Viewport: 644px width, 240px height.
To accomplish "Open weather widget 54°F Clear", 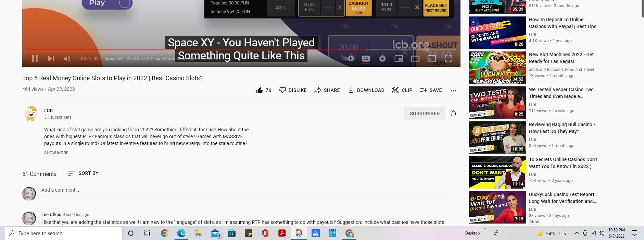I will tap(552, 233).
